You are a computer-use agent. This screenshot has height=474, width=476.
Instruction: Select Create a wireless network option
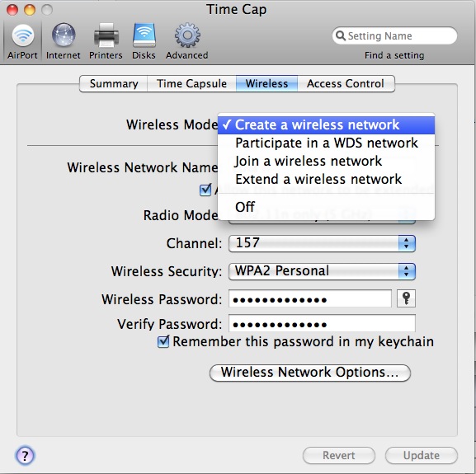click(326, 125)
